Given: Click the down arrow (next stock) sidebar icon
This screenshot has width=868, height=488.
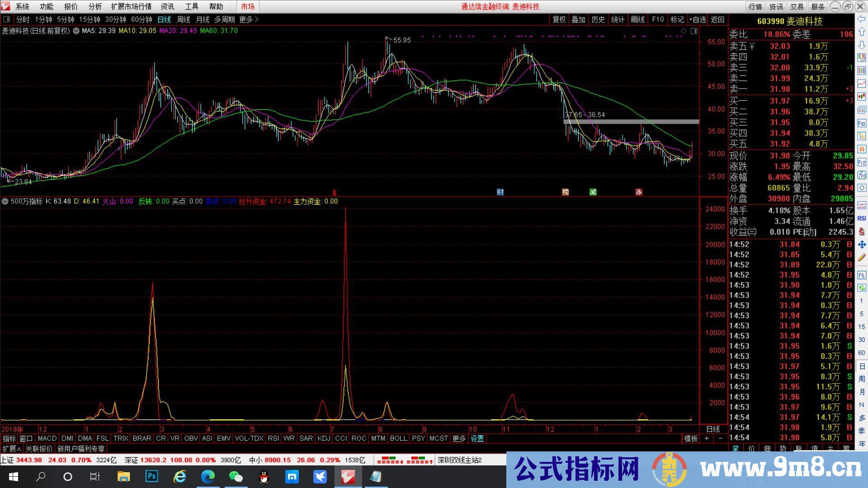Looking at the screenshot, I should click(x=862, y=45).
